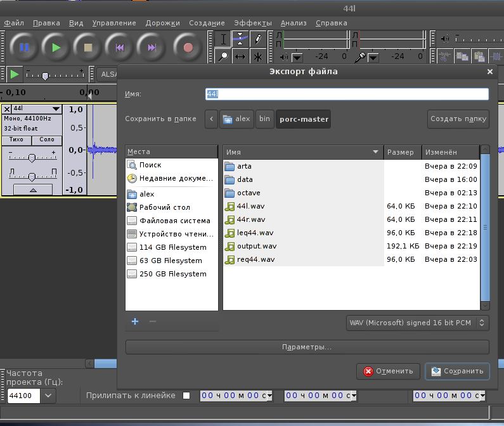The height and width of the screenshot is (426, 504).
Task: Open the output meter dropdown arrow
Action: point(297,58)
